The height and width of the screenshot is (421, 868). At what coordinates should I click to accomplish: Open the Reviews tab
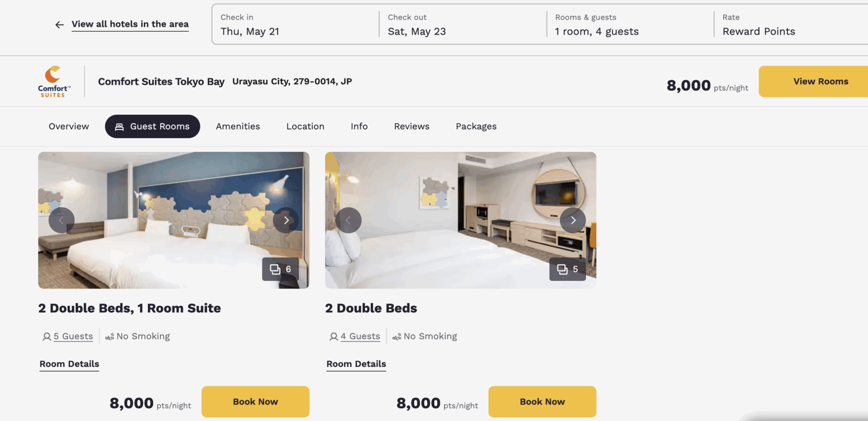[412, 126]
